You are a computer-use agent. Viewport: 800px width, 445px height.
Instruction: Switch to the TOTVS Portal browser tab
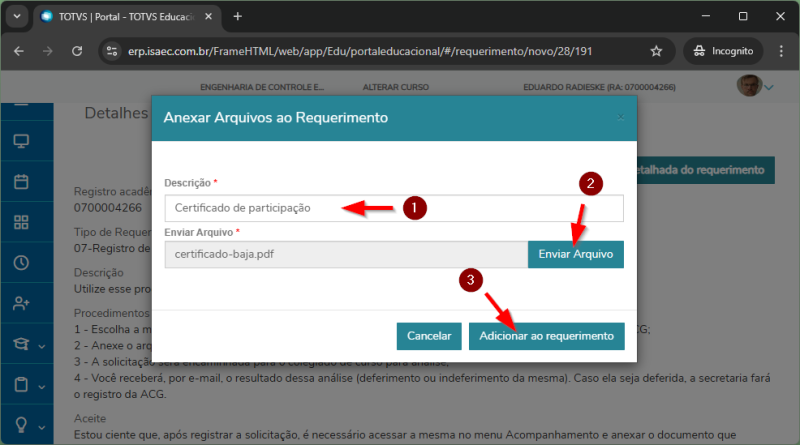point(120,17)
